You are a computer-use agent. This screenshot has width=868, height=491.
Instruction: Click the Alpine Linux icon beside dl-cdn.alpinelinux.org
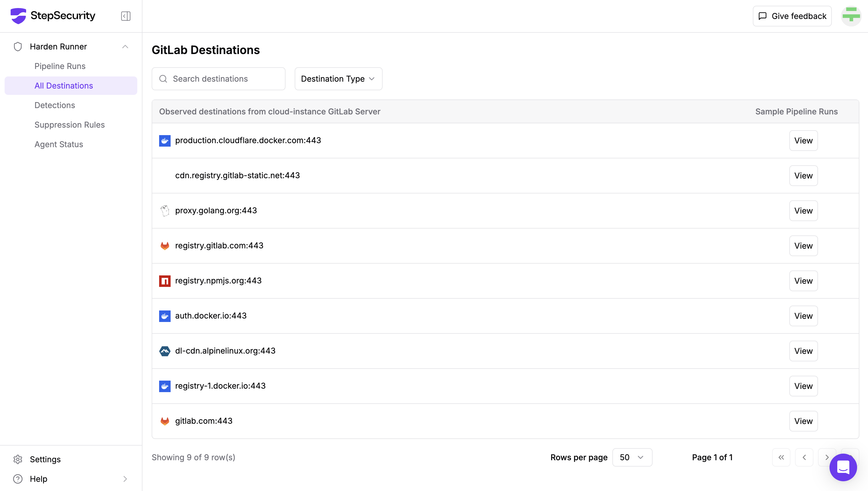point(165,351)
